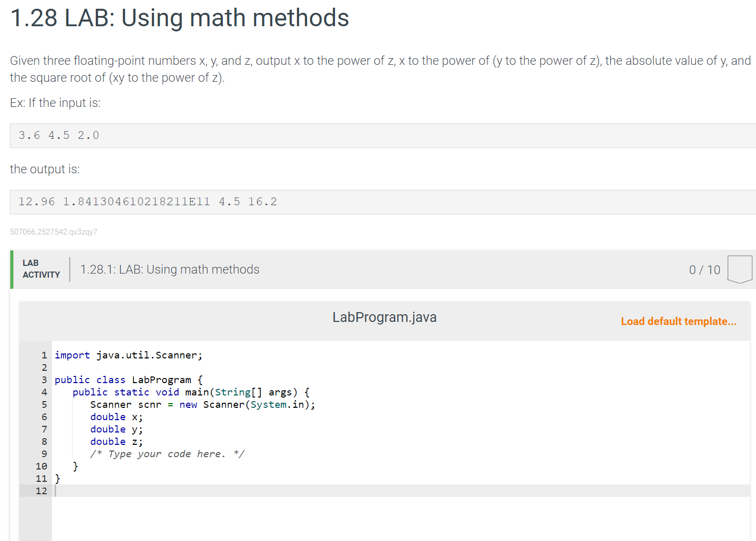Click the 0 / 10 score text
Image resolution: width=756 pixels, height=541 pixels.
point(705,270)
